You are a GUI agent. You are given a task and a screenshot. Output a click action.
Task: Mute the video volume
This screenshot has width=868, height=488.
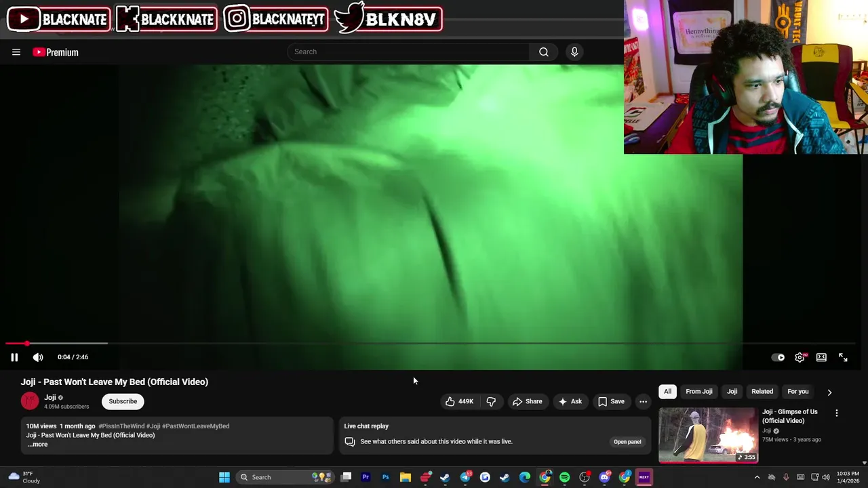[38, 357]
